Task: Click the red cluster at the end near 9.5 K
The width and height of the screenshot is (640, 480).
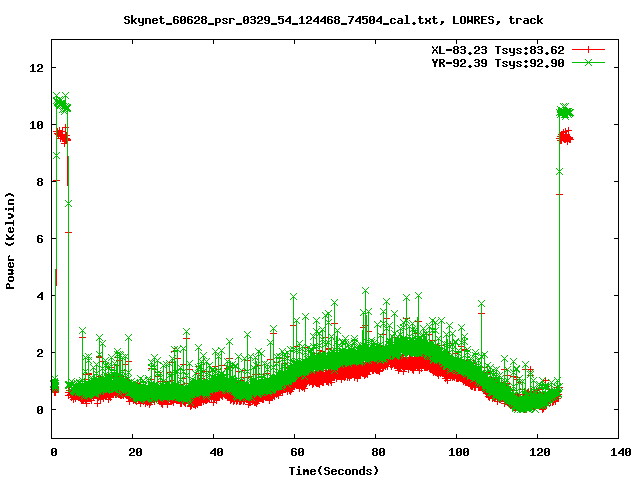Action: click(x=565, y=137)
